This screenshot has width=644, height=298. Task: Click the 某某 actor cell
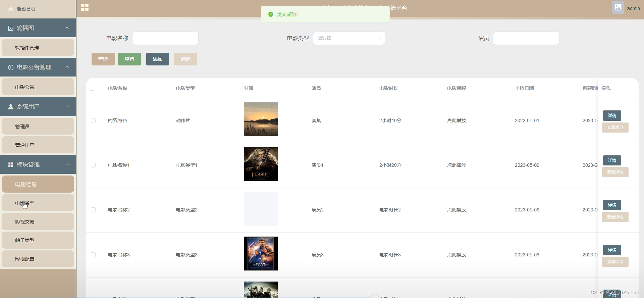coord(316,120)
